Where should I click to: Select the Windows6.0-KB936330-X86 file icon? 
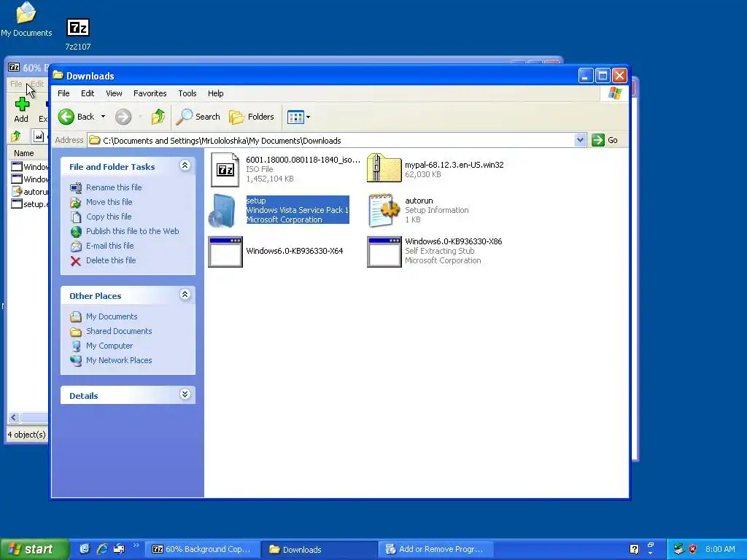tap(384, 252)
